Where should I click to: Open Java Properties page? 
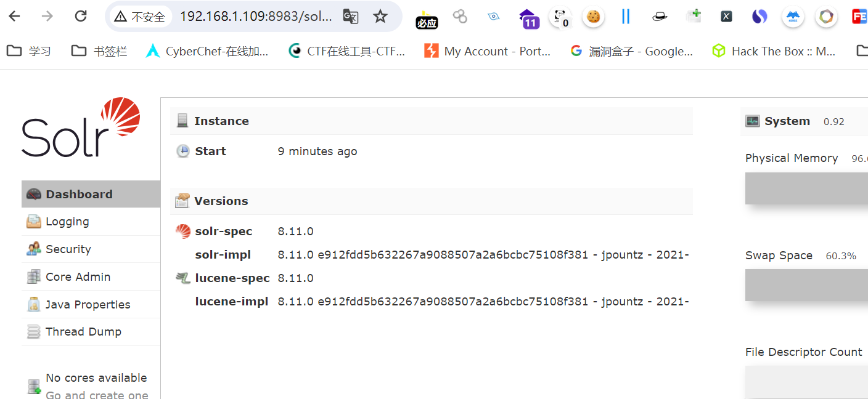[x=91, y=304]
